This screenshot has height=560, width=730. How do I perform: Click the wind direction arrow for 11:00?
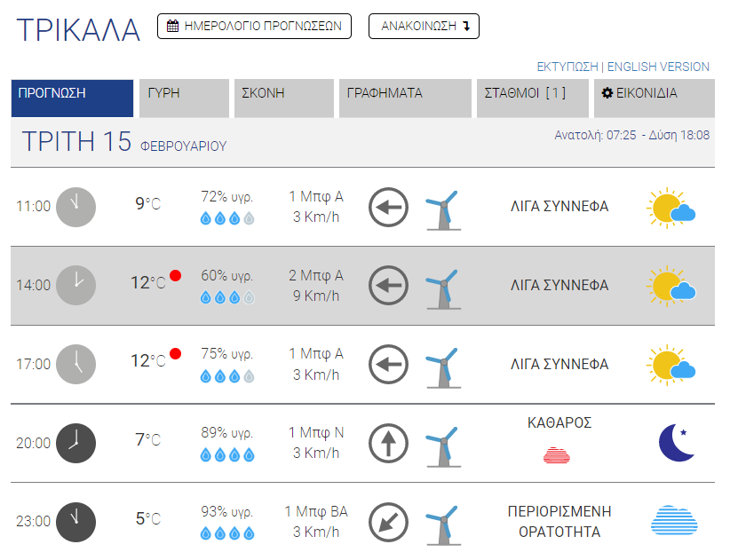pyautogui.click(x=388, y=208)
